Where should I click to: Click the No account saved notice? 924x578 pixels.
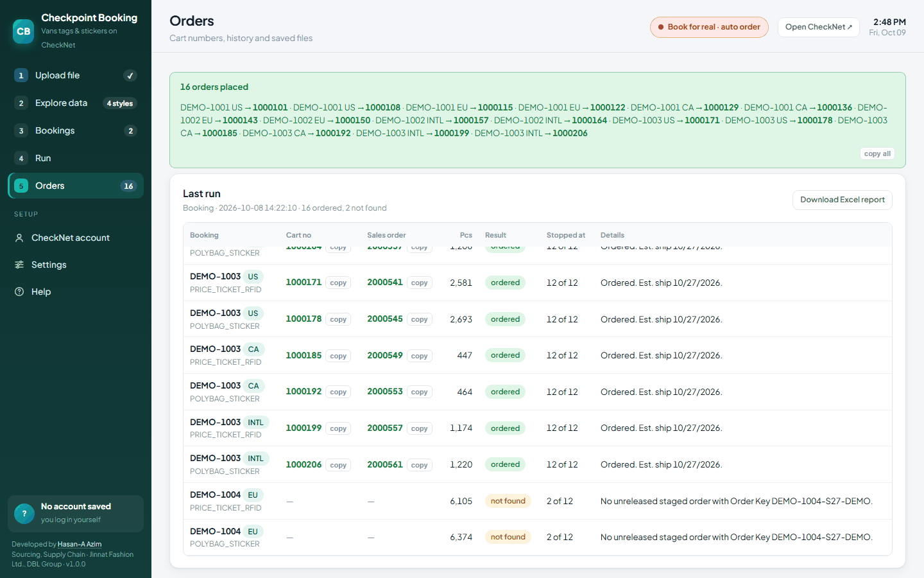tap(76, 513)
